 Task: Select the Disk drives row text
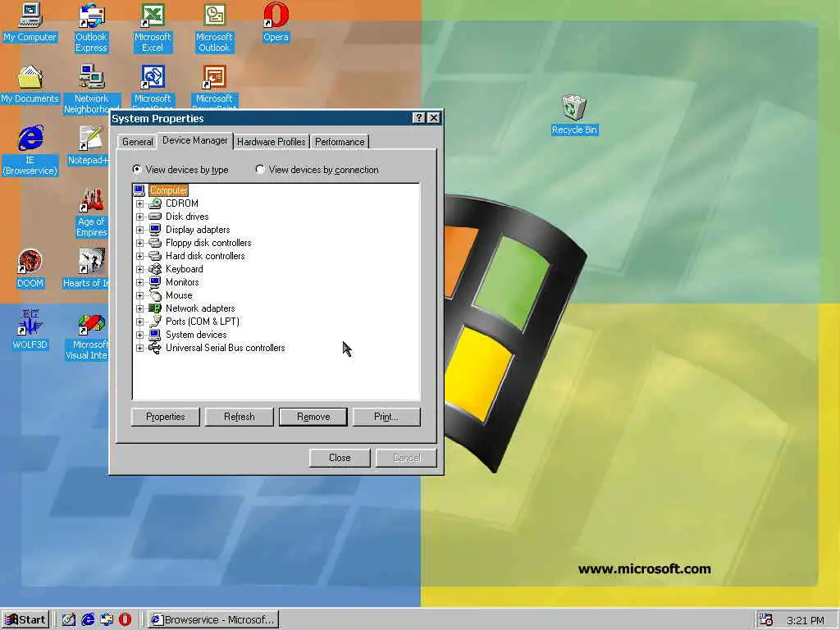point(187,217)
